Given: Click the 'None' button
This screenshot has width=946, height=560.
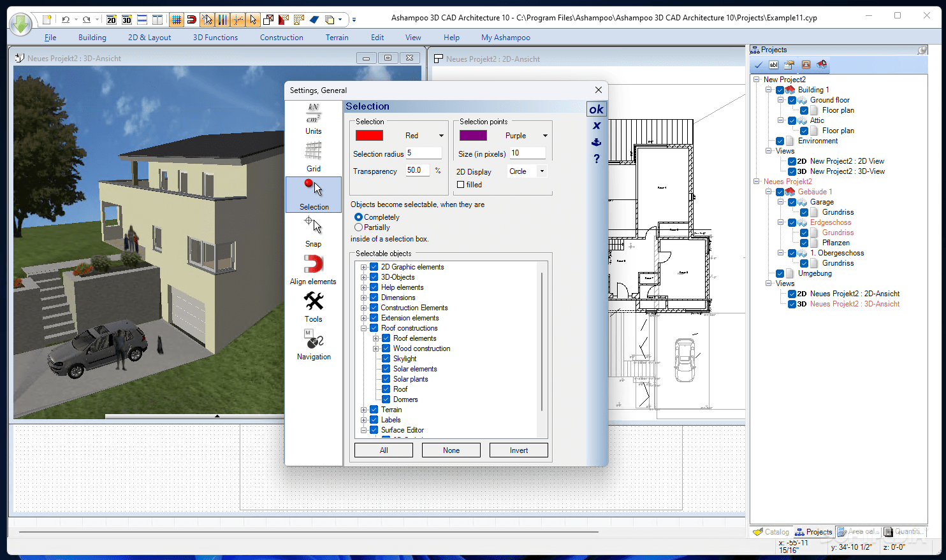Looking at the screenshot, I should coord(451,450).
